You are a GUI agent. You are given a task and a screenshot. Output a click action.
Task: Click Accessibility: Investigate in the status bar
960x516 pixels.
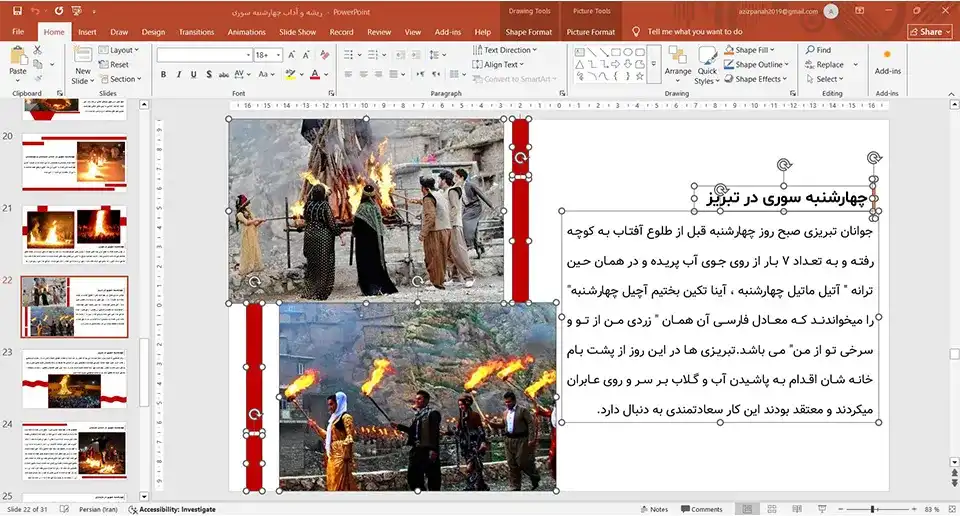coord(172,509)
